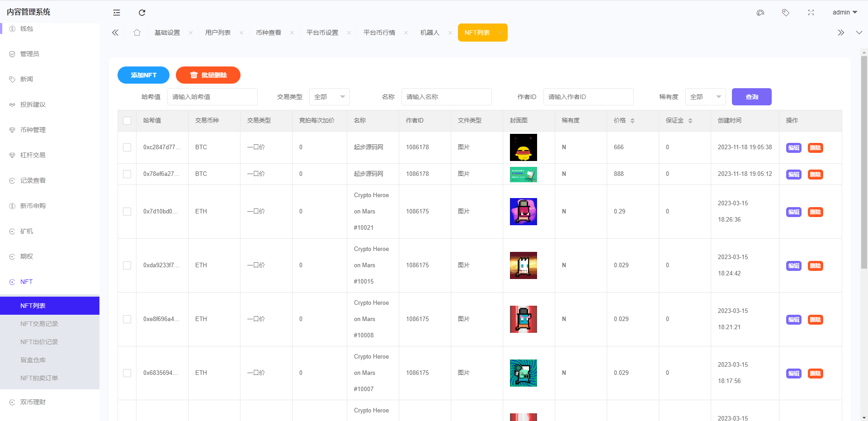Open the 交易类型 filter dropdown

coord(329,97)
